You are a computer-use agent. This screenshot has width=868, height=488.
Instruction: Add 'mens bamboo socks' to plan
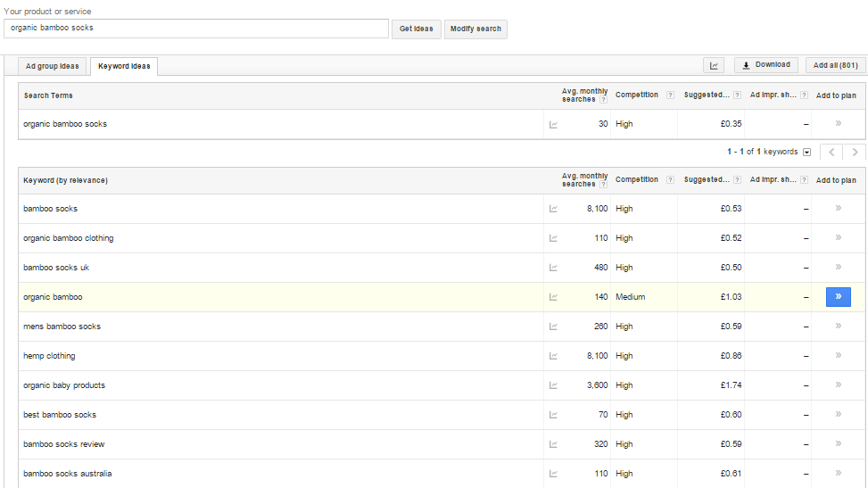(x=838, y=327)
